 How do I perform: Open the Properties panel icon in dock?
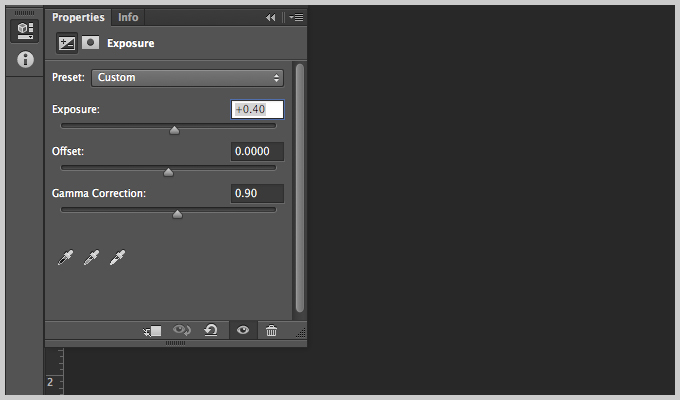point(25,31)
